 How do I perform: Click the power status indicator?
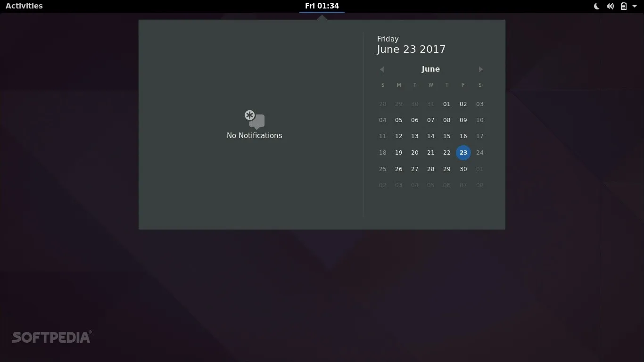[x=623, y=6]
